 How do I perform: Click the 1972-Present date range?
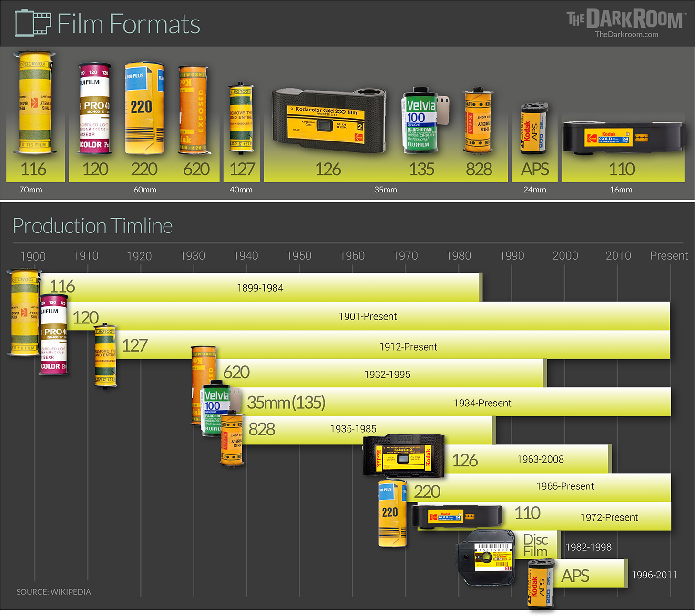tap(609, 517)
